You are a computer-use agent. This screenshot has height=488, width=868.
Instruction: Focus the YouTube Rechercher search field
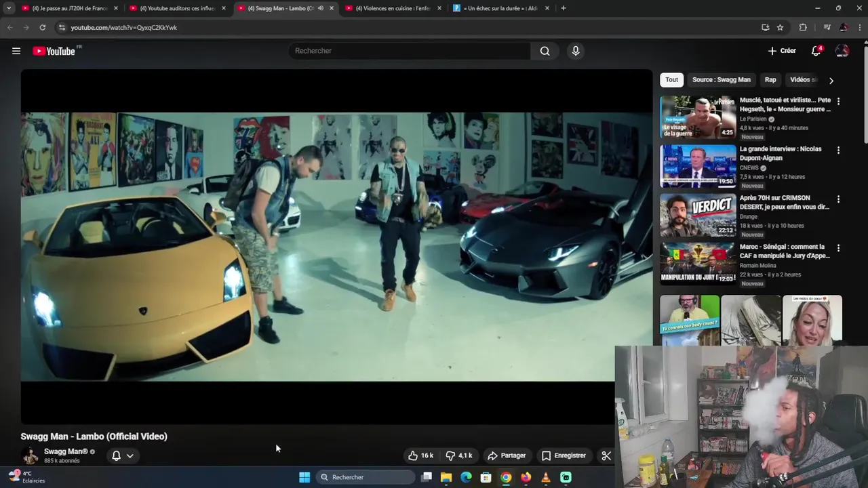(x=410, y=51)
